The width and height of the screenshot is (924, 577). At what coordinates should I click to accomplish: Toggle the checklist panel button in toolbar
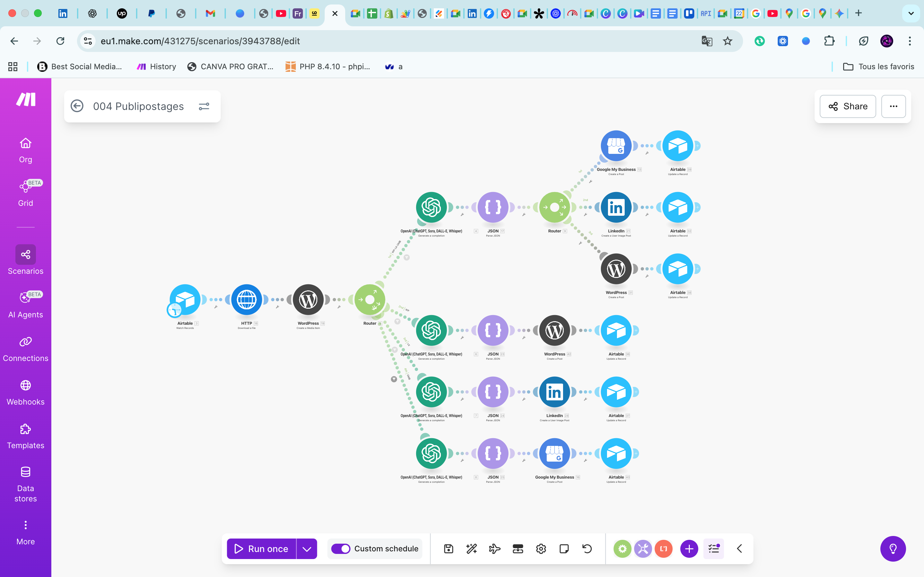point(714,549)
